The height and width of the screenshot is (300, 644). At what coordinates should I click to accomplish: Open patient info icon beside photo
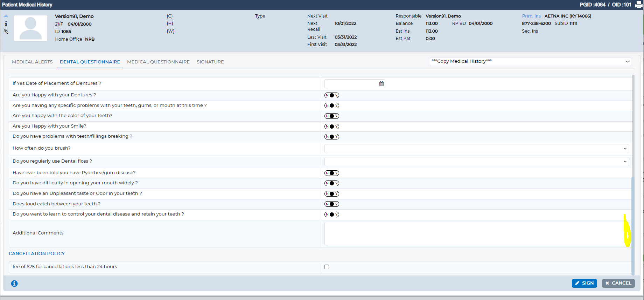click(x=6, y=23)
